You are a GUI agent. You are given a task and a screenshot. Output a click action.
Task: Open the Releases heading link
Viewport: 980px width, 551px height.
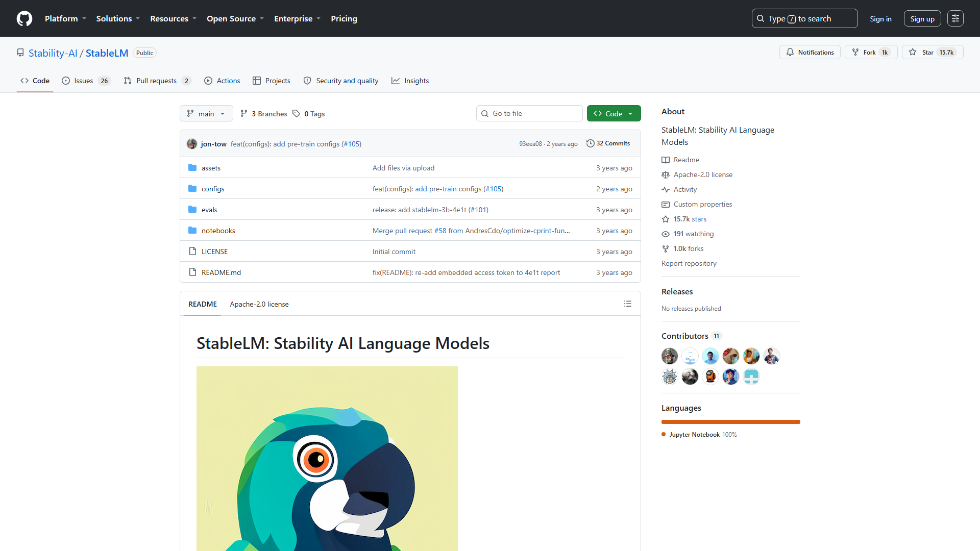(677, 291)
